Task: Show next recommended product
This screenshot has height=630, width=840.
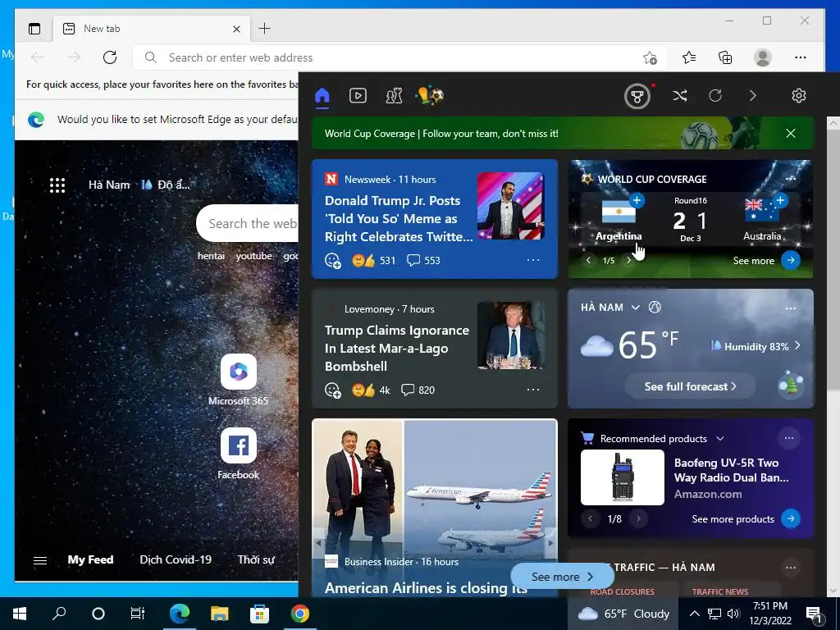Action: click(x=638, y=518)
